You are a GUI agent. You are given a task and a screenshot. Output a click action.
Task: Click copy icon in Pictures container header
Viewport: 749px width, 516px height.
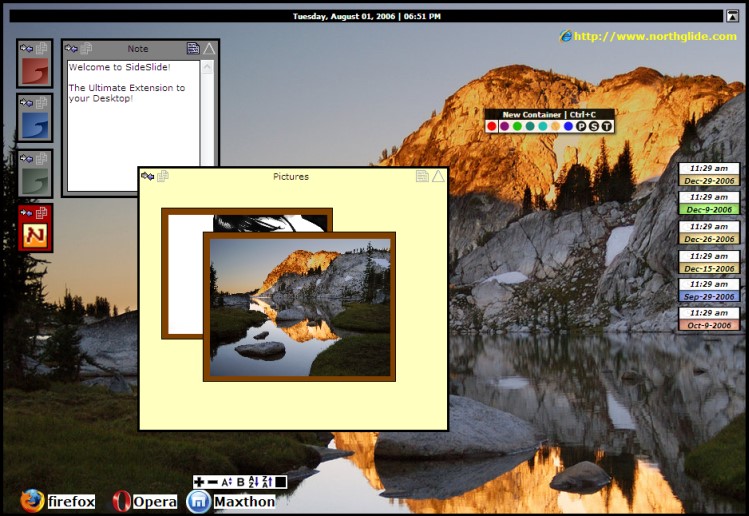(163, 176)
